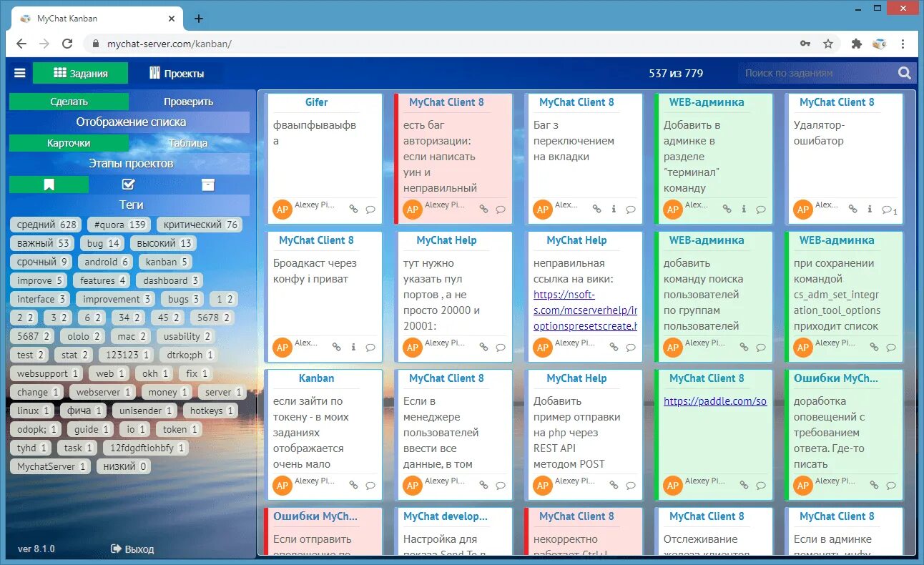Click link icon on Броадкаст через конфу card

[336, 348]
